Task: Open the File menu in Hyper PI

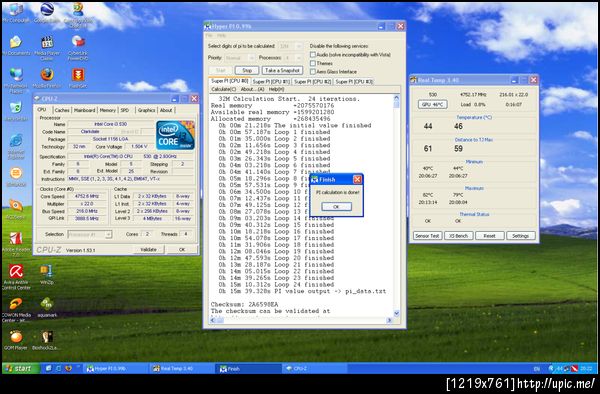Action: 209,35
